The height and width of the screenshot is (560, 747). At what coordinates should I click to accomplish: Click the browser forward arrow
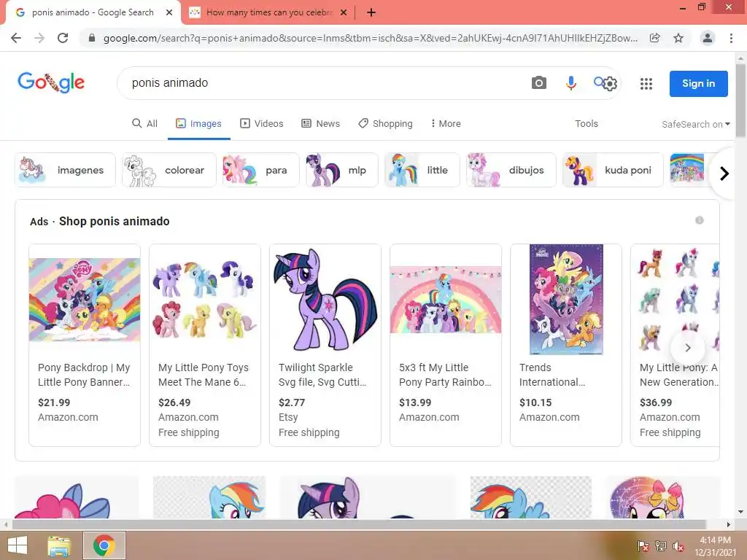click(x=39, y=38)
